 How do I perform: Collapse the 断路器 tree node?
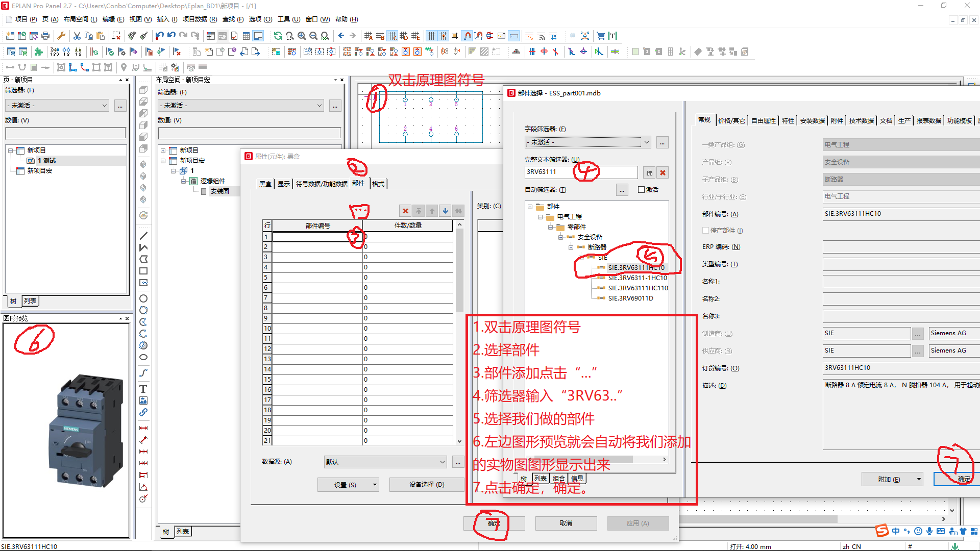(x=571, y=247)
